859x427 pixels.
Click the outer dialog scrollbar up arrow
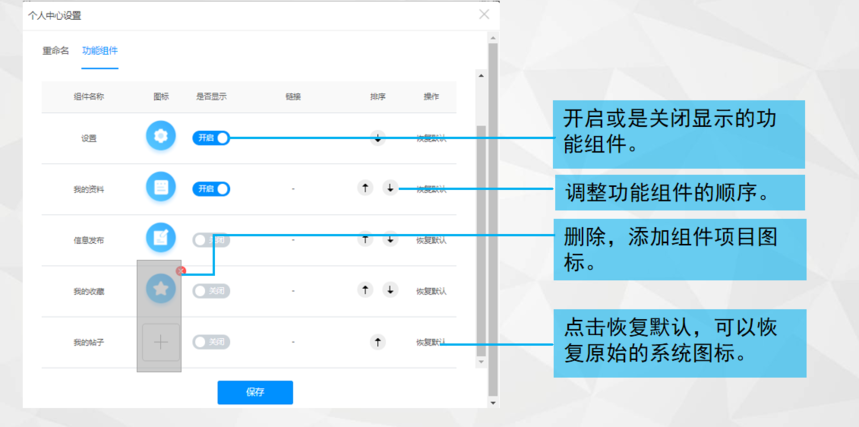click(x=493, y=38)
